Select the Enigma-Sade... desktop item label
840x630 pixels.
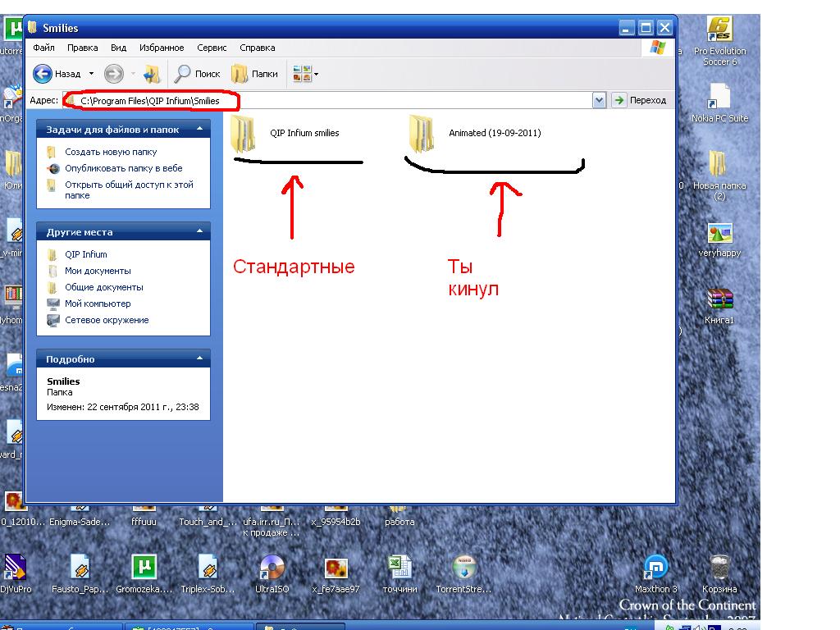[x=80, y=522]
